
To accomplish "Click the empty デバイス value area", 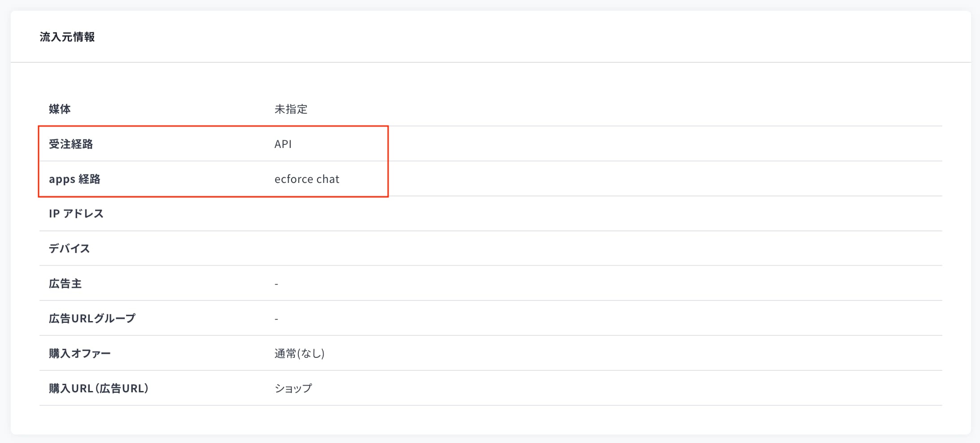I will (x=608, y=248).
